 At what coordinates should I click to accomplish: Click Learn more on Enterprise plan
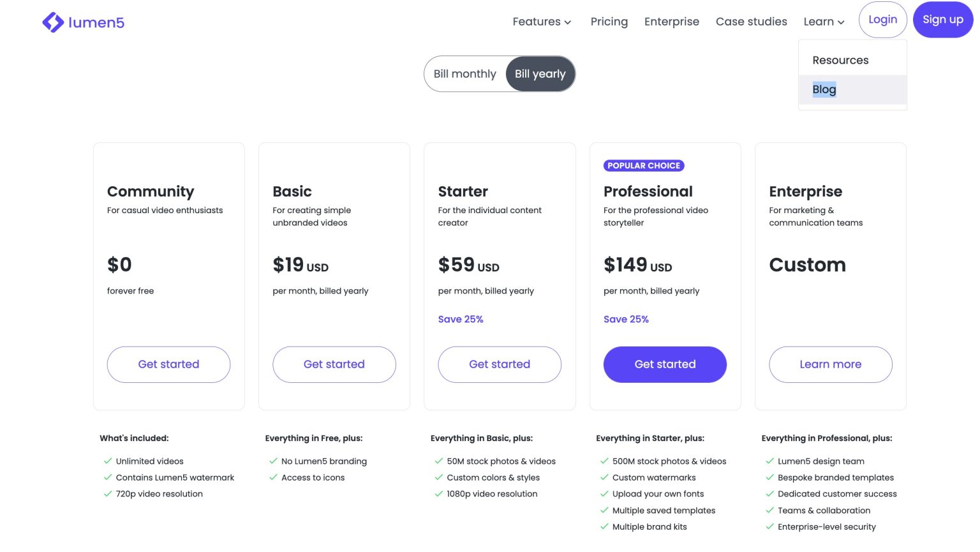[x=830, y=364]
